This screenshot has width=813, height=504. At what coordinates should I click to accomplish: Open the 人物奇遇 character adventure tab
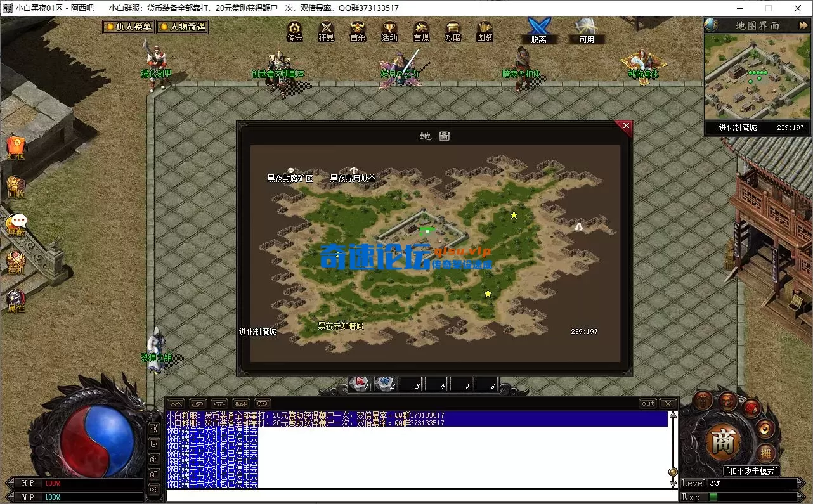pyautogui.click(x=183, y=27)
